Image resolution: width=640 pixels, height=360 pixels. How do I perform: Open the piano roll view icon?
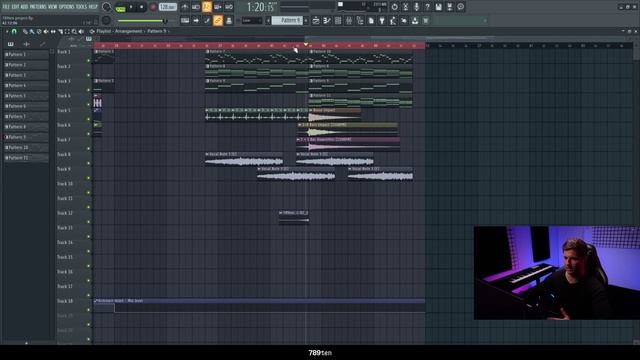[x=327, y=20]
